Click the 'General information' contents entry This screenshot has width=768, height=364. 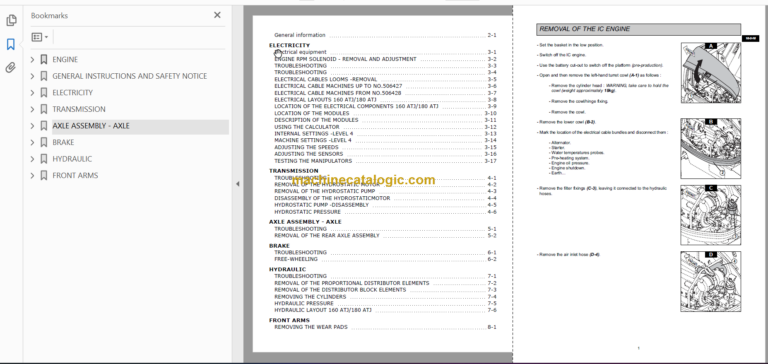click(x=300, y=35)
